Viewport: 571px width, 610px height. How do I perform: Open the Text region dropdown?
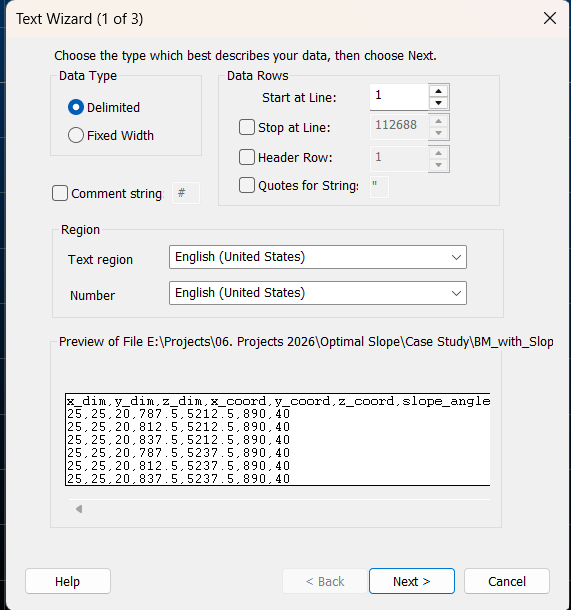(x=318, y=257)
